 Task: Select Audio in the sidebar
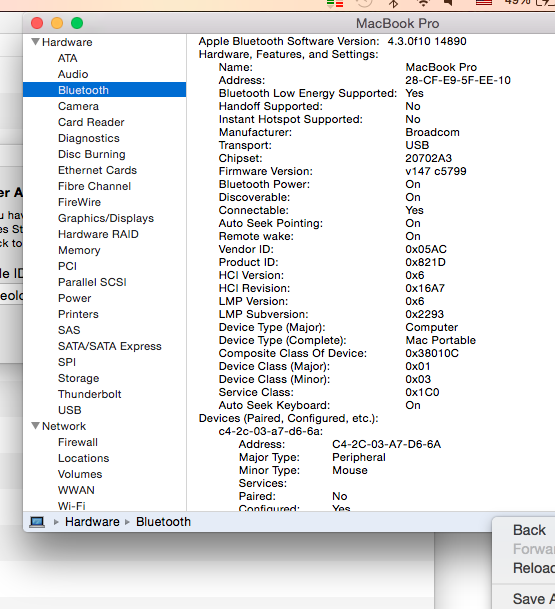pyautogui.click(x=73, y=74)
